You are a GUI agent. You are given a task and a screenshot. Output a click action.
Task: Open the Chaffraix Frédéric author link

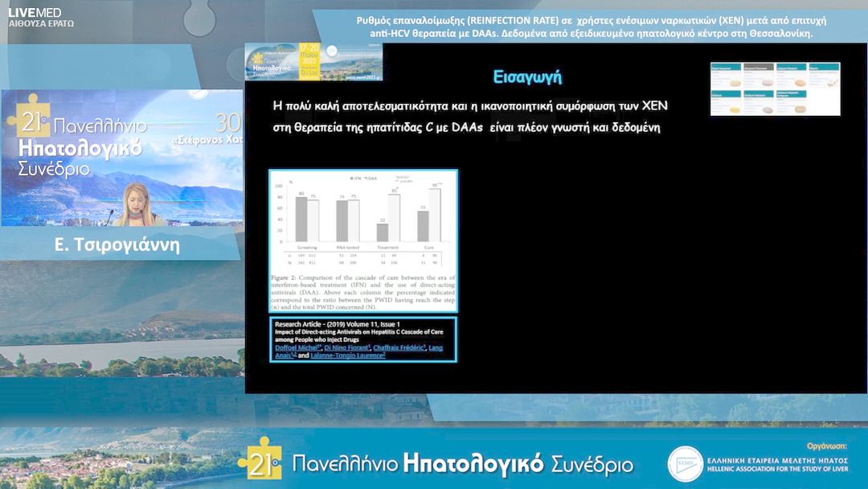(x=399, y=347)
